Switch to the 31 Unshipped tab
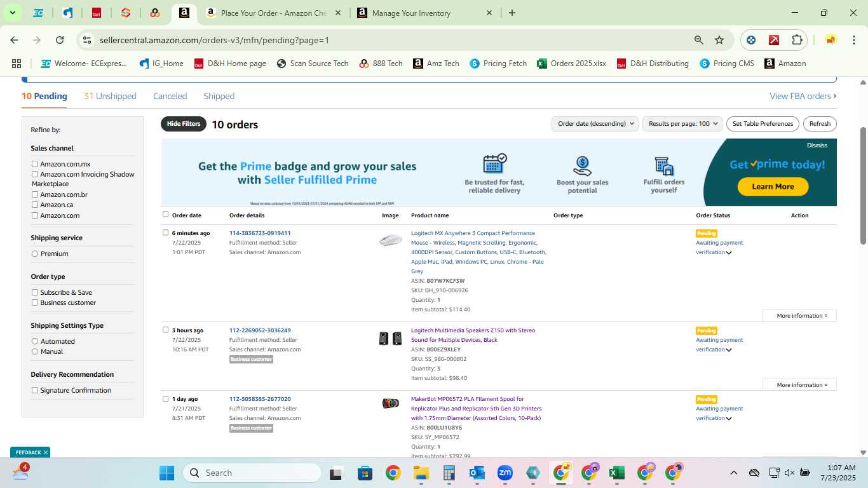Image resolution: width=868 pixels, height=488 pixels. 110,96
